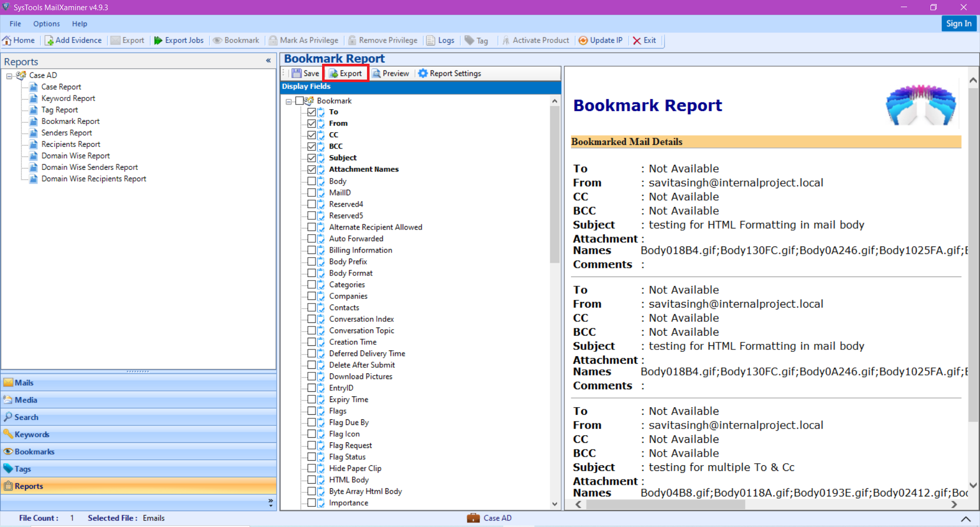Click Update IP toolbar icon
Viewport: 980px width, 527px height.
(x=600, y=40)
